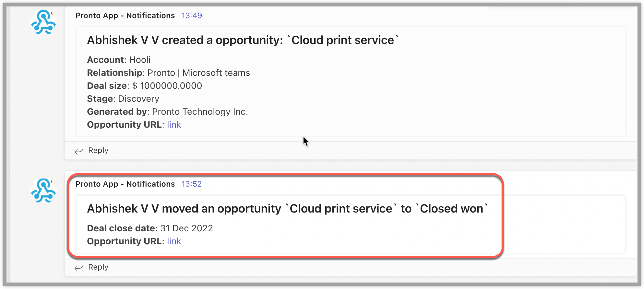The image size is (644, 289).
Task: Click the Pronto App avatar beside 13:49 message
Action: [x=43, y=22]
